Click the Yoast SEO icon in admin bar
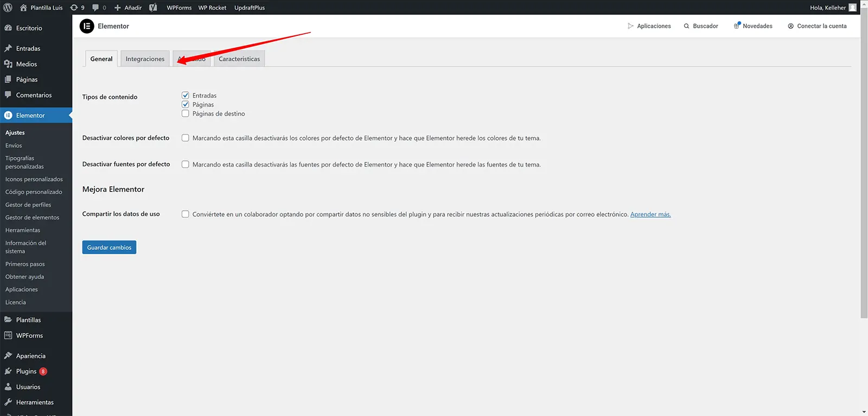Viewport: 868px width, 416px height. coord(153,8)
